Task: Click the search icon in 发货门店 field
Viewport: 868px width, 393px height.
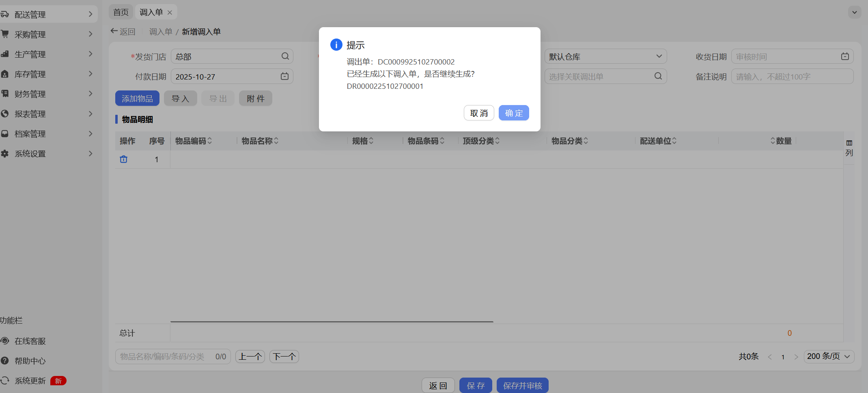Action: click(285, 56)
